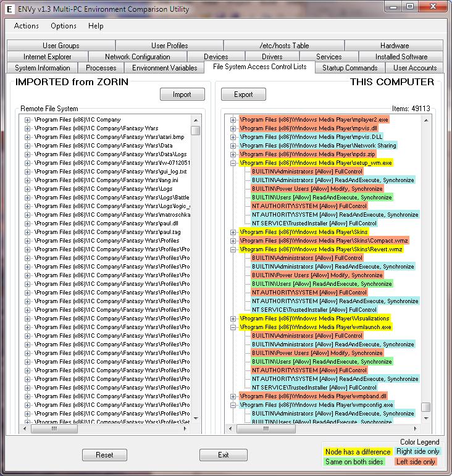Viewport: 452px width, 476px height.
Task: Open the Actions menu
Action: 27,26
